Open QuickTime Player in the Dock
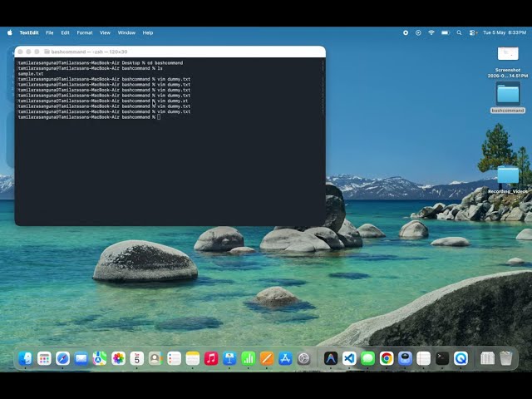 click(461, 358)
